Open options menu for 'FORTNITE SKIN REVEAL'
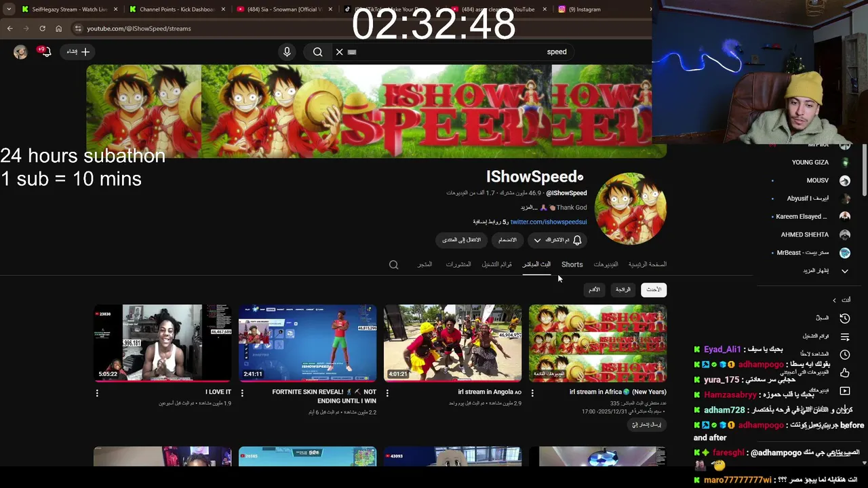The width and height of the screenshot is (868, 488). [242, 393]
